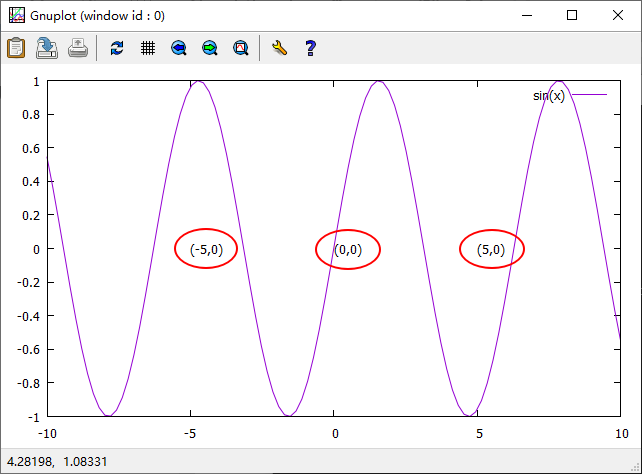Click the x-axis tick label -10

[47, 433]
